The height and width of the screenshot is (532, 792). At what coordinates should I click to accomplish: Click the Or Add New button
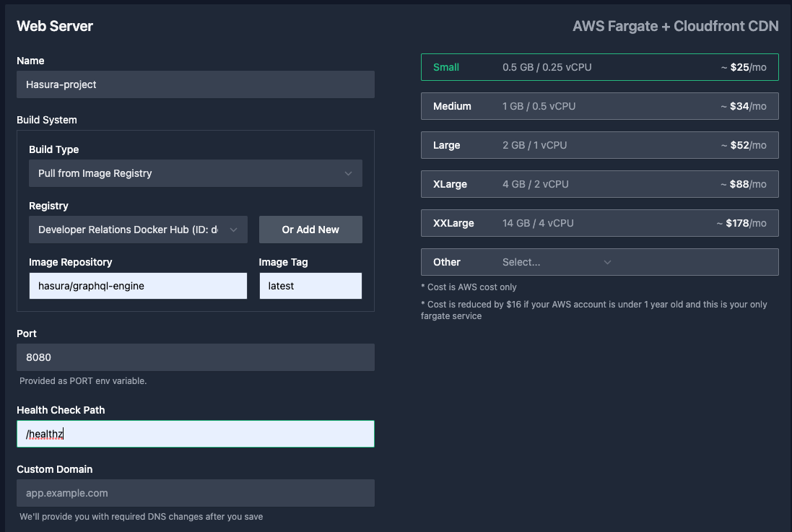310,230
